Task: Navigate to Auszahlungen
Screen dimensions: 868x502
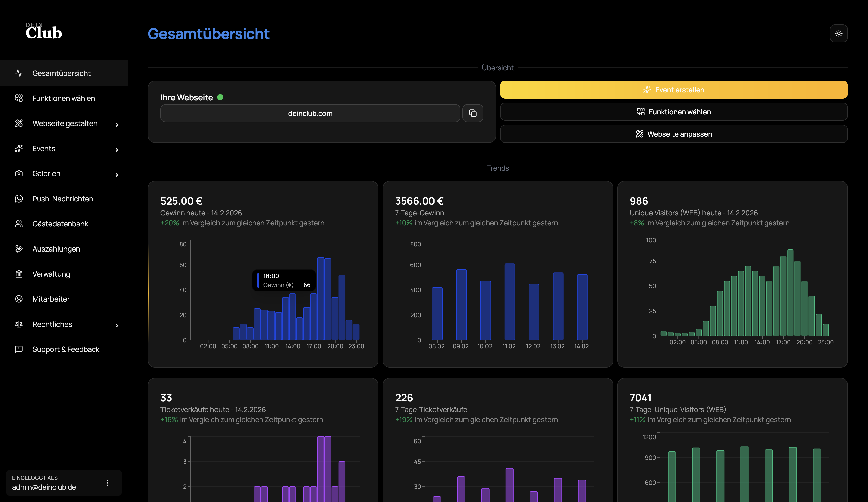Action: 64,248
